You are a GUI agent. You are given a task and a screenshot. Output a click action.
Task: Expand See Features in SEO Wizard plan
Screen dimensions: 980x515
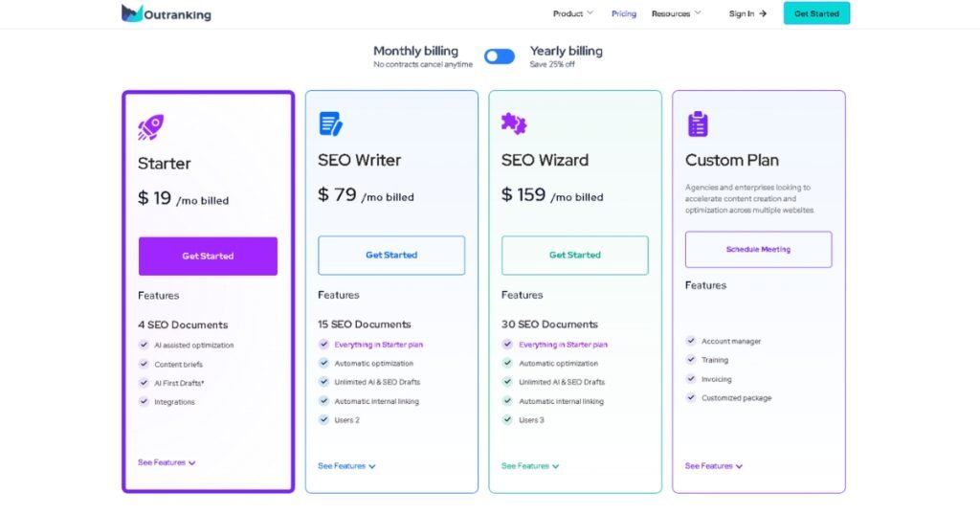tap(530, 465)
